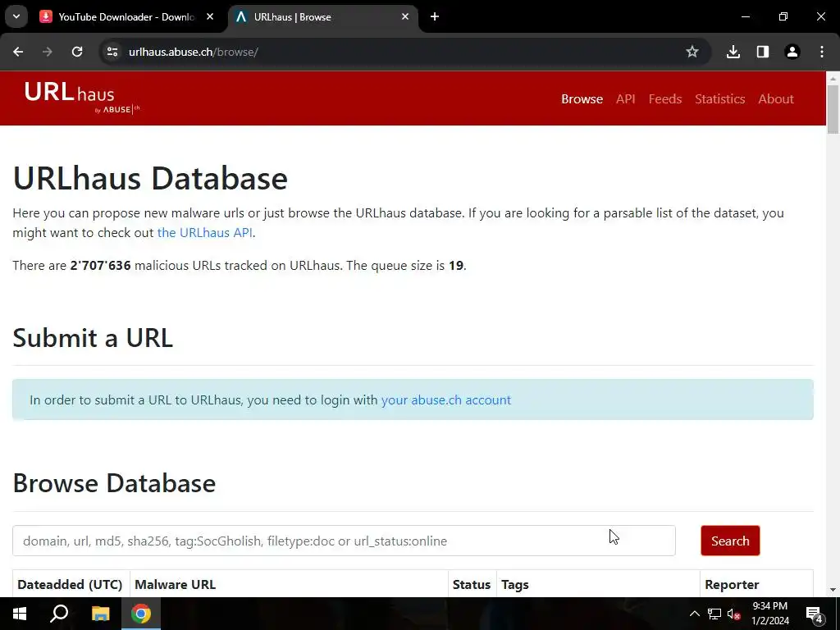Click the Chrome taskbar icon
Screen dimensions: 840x630
click(x=141, y=614)
